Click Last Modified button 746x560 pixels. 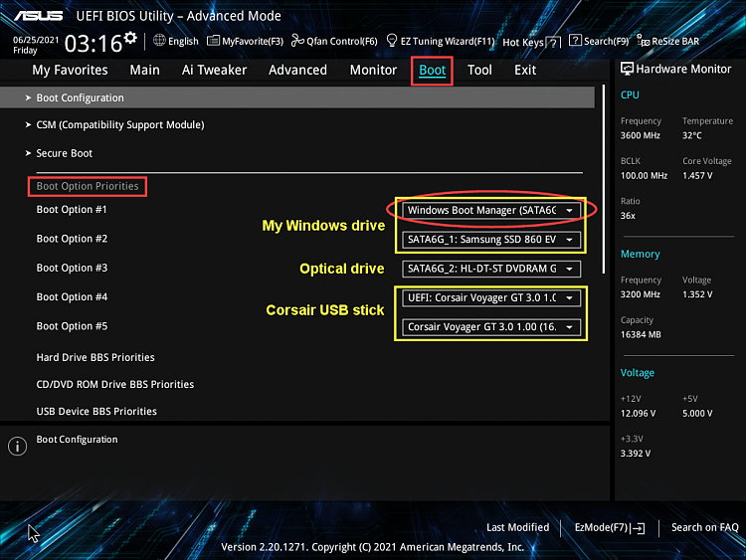[517, 527]
